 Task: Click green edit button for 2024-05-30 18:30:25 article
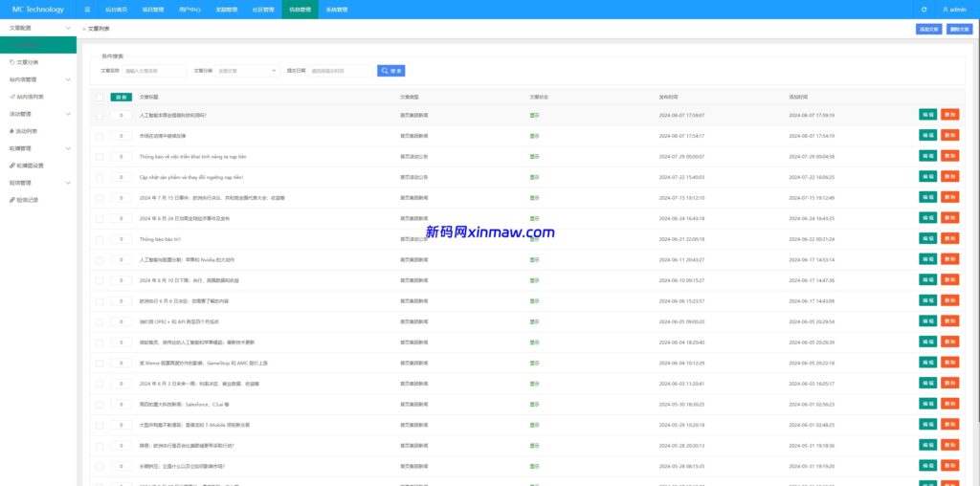pos(927,404)
